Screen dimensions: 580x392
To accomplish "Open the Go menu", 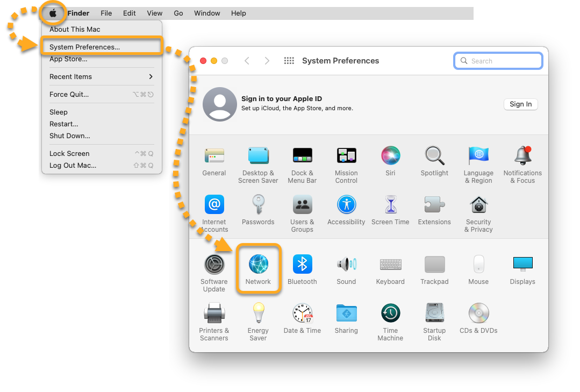I will click(178, 13).
